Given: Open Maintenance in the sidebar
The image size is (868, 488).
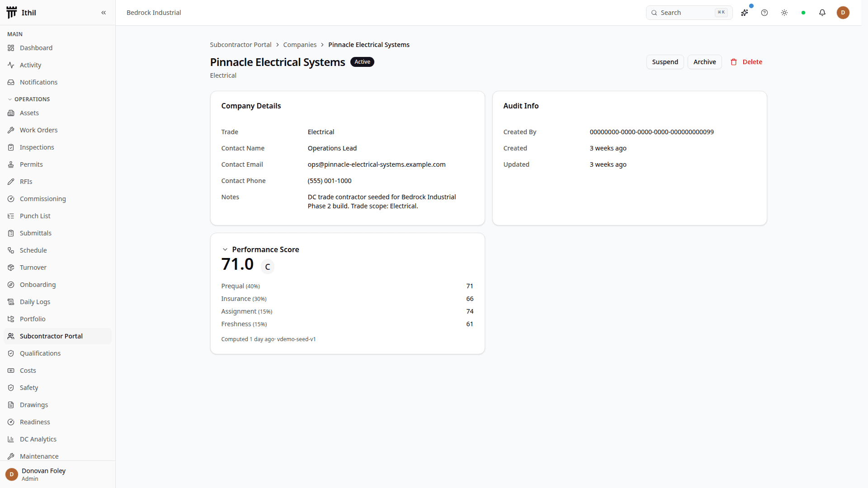Looking at the screenshot, I should point(57,456).
